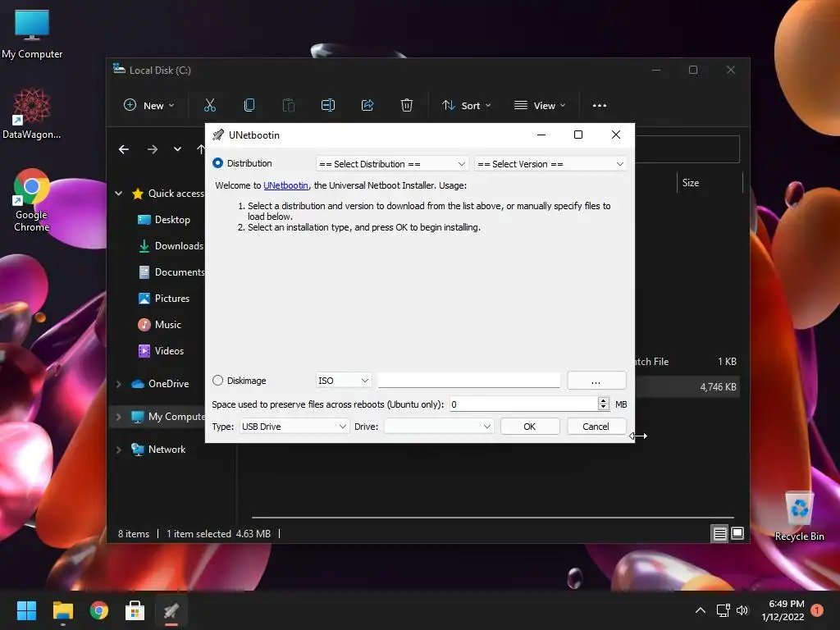
Task: Click the Paste icon in File Explorer toolbar
Action: 288,106
